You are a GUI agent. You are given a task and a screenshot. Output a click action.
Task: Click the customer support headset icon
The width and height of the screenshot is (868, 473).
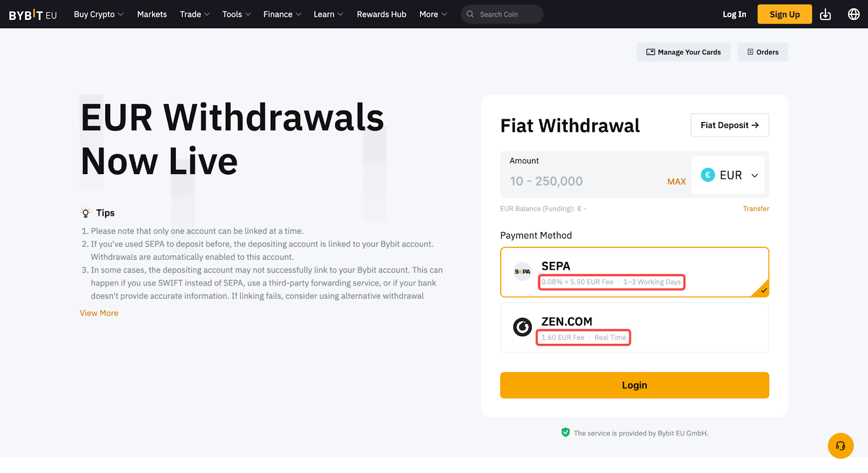point(840,446)
